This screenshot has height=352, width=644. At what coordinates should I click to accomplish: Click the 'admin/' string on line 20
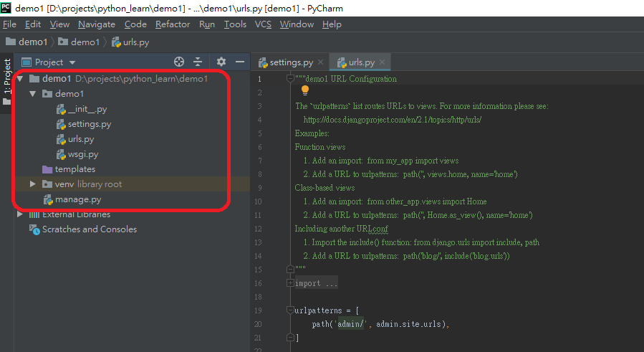(x=350, y=324)
